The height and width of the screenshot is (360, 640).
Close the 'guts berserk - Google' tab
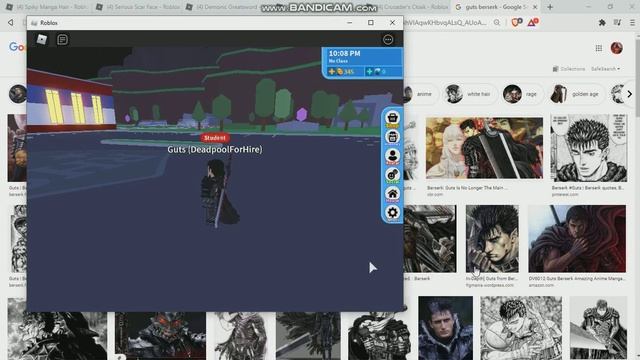point(535,7)
